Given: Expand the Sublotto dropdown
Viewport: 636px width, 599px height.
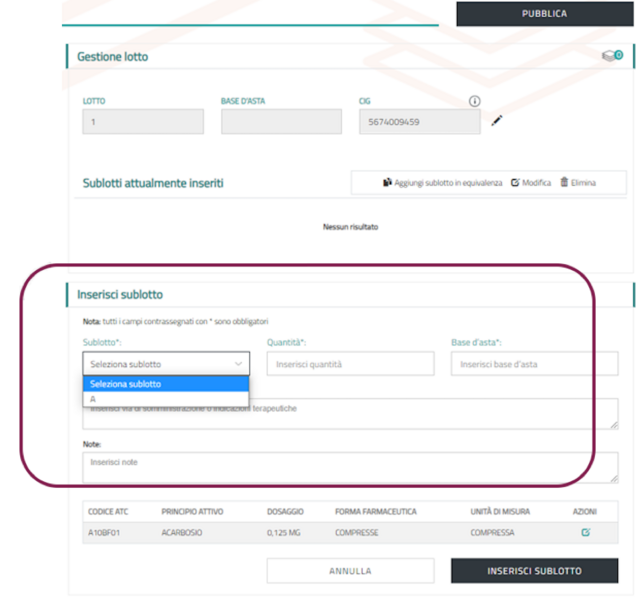Looking at the screenshot, I should point(165,364).
